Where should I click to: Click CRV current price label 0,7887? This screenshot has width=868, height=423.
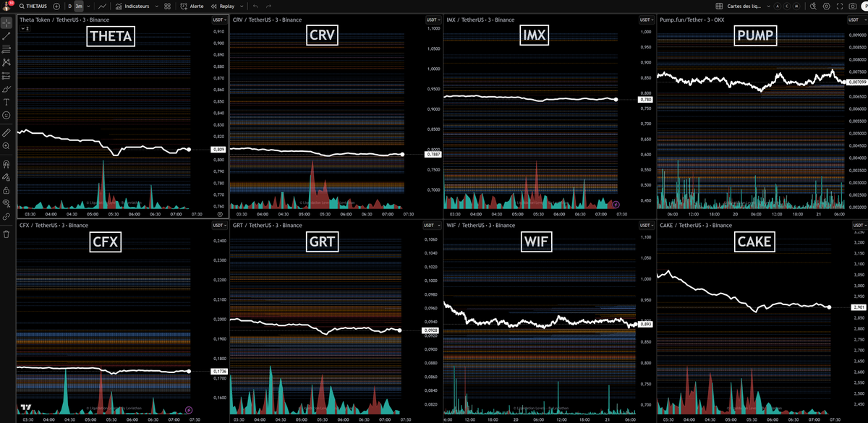433,155
